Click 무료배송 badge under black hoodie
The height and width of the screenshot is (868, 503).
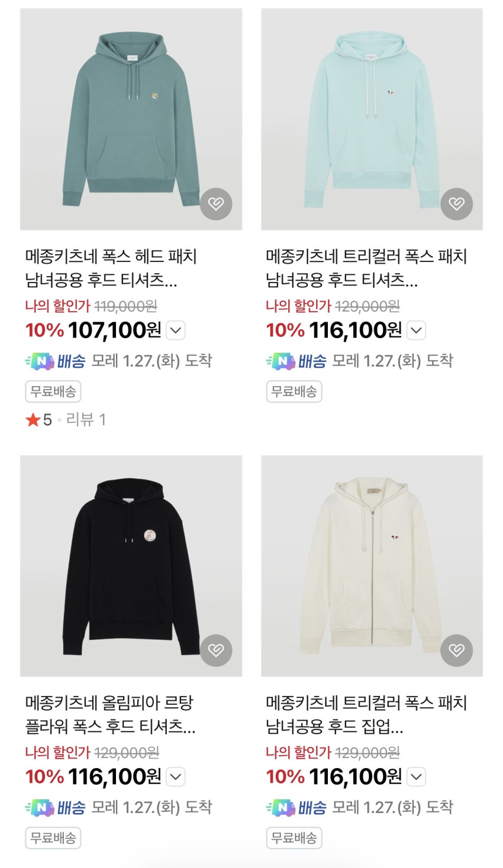(53, 838)
